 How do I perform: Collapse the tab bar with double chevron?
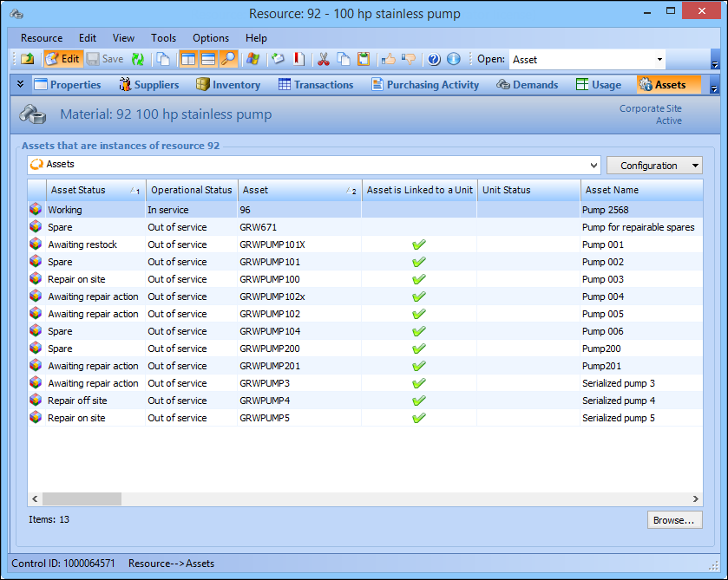click(21, 84)
